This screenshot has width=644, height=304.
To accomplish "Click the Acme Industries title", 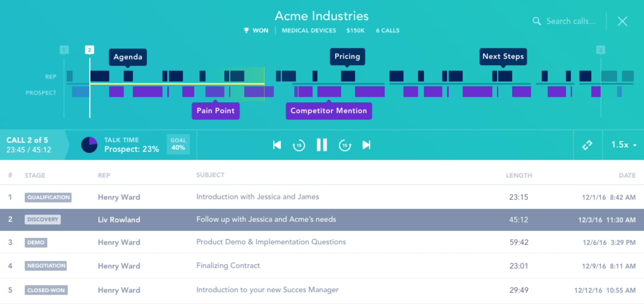I will click(322, 16).
